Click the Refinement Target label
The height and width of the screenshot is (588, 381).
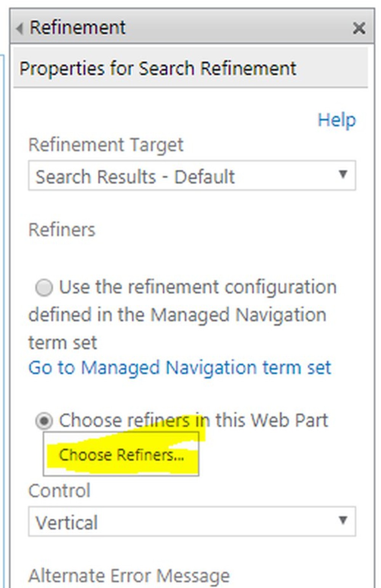[x=106, y=145]
